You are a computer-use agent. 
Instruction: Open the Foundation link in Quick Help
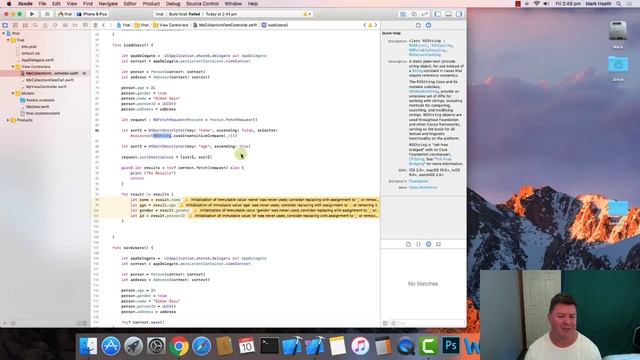click(x=419, y=181)
